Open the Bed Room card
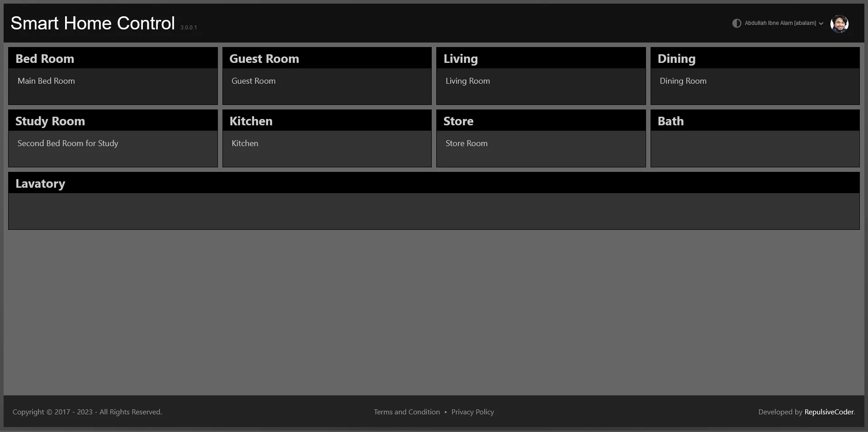 point(113,76)
